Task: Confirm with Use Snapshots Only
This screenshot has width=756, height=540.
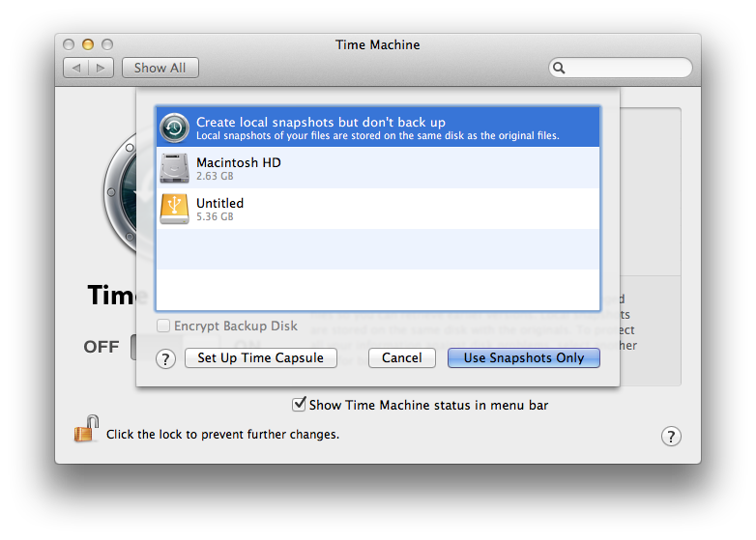Action: coord(524,358)
